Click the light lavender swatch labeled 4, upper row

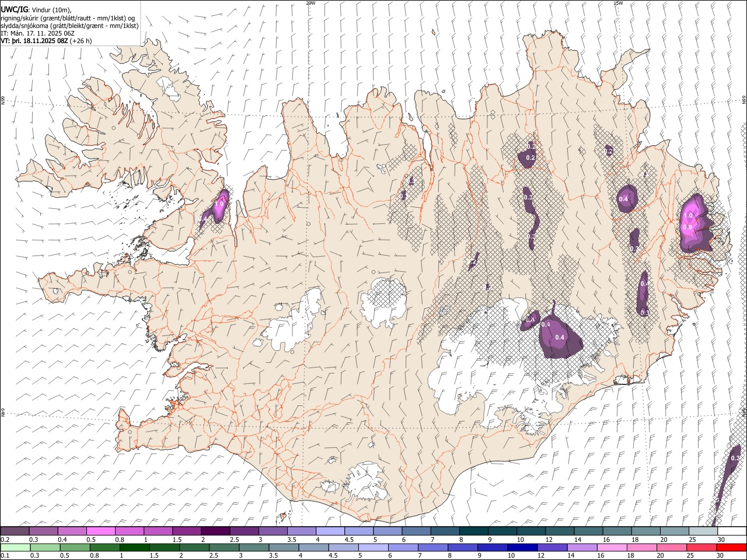(x=330, y=531)
